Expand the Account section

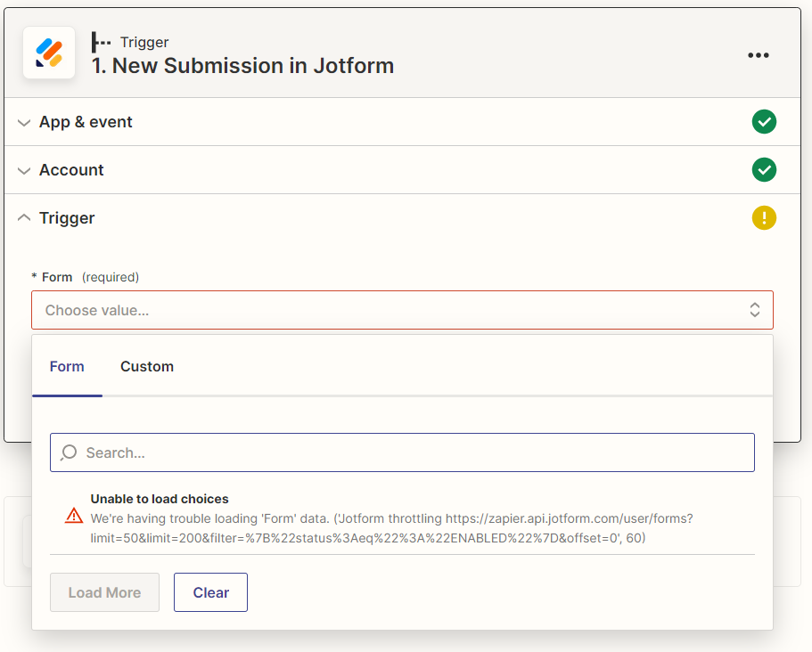pos(402,170)
